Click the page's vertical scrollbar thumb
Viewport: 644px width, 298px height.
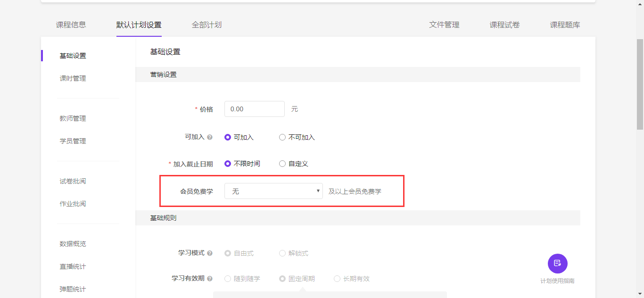[x=640, y=85]
